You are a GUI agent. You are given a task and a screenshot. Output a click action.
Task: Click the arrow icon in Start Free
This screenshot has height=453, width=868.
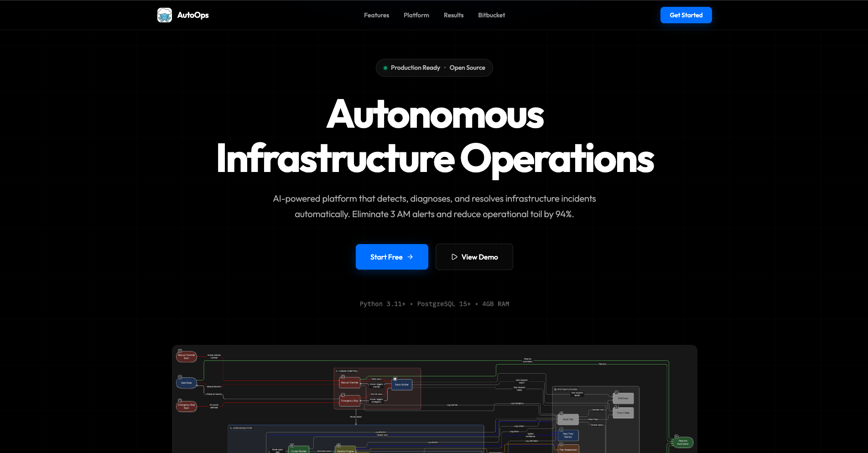[x=410, y=257]
